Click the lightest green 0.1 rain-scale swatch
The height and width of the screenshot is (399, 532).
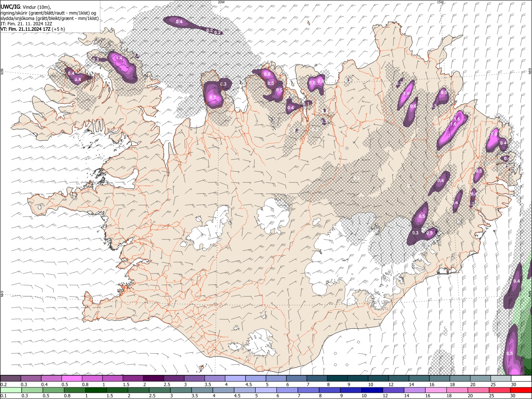11,390
